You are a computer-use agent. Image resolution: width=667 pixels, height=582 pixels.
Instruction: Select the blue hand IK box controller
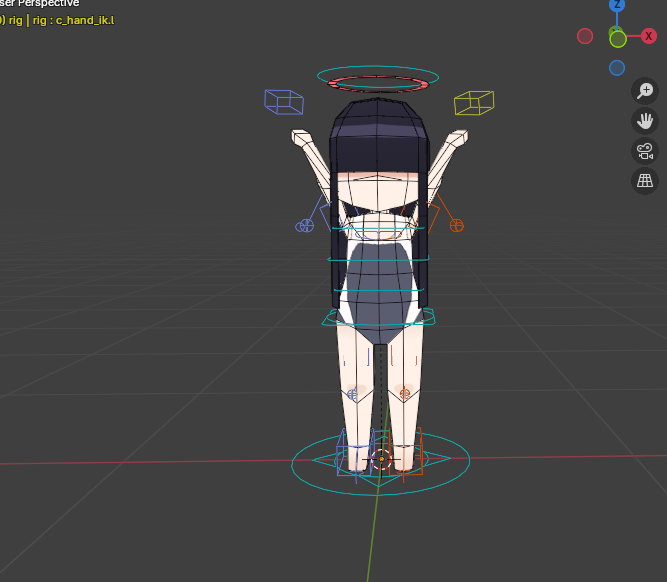pyautogui.click(x=284, y=100)
